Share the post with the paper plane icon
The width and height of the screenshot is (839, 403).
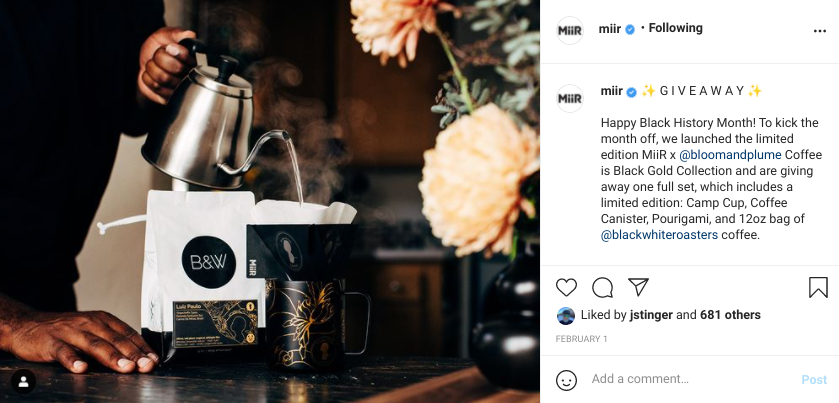coord(638,287)
